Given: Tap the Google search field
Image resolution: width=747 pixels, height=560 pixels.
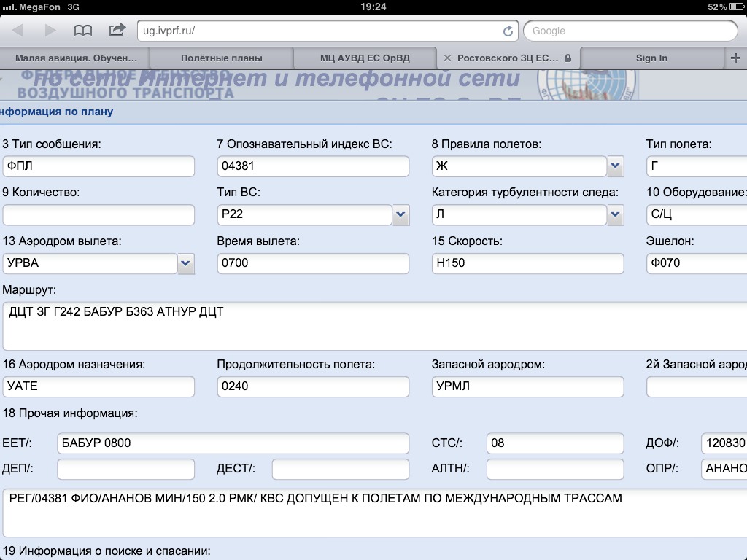Looking at the screenshot, I should click(630, 31).
